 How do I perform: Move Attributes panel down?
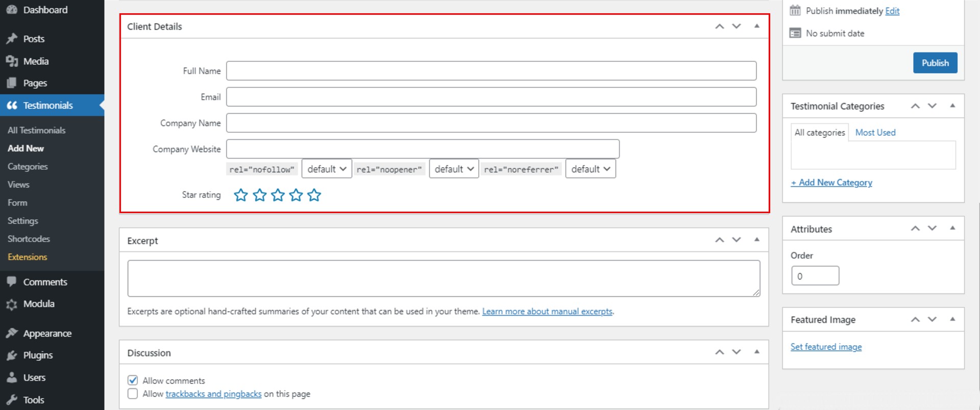coord(933,228)
